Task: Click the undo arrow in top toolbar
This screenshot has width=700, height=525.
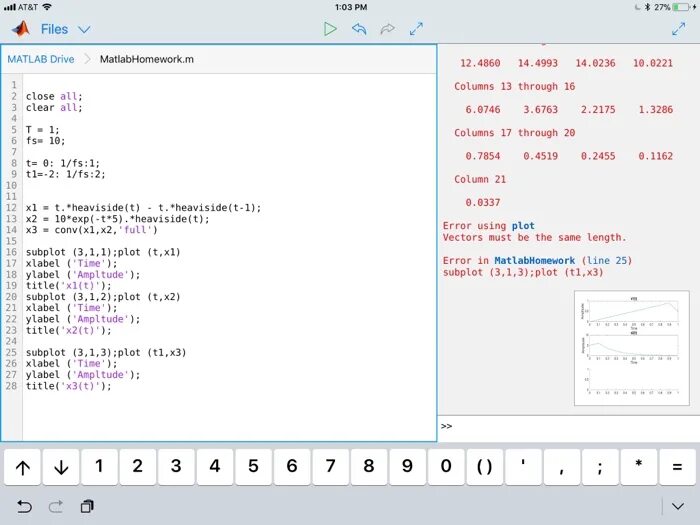Action: pyautogui.click(x=359, y=29)
